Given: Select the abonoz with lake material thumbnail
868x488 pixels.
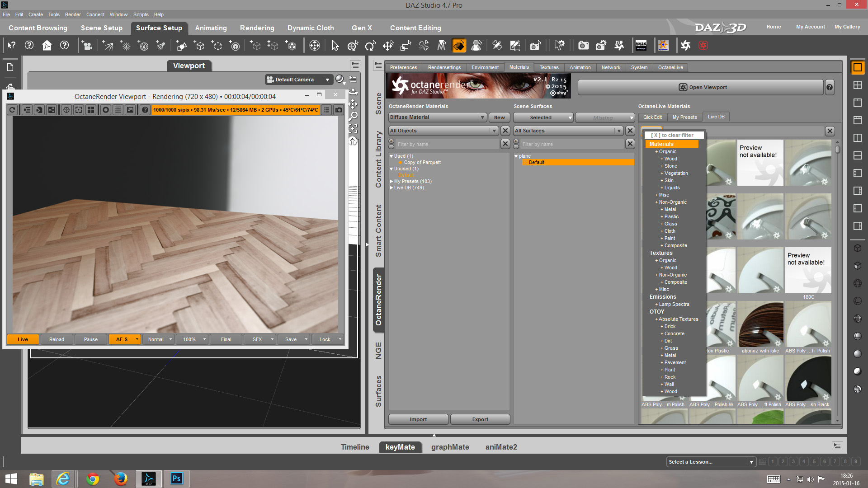Looking at the screenshot, I should (760, 324).
